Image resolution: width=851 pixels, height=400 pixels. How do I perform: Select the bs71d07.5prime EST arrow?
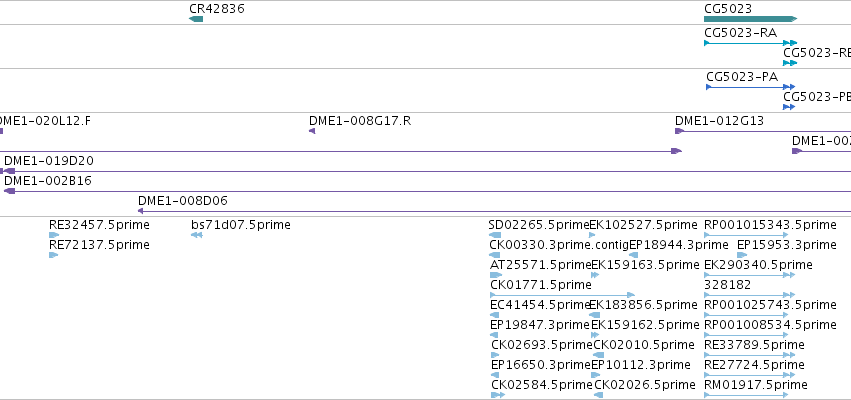click(x=196, y=235)
